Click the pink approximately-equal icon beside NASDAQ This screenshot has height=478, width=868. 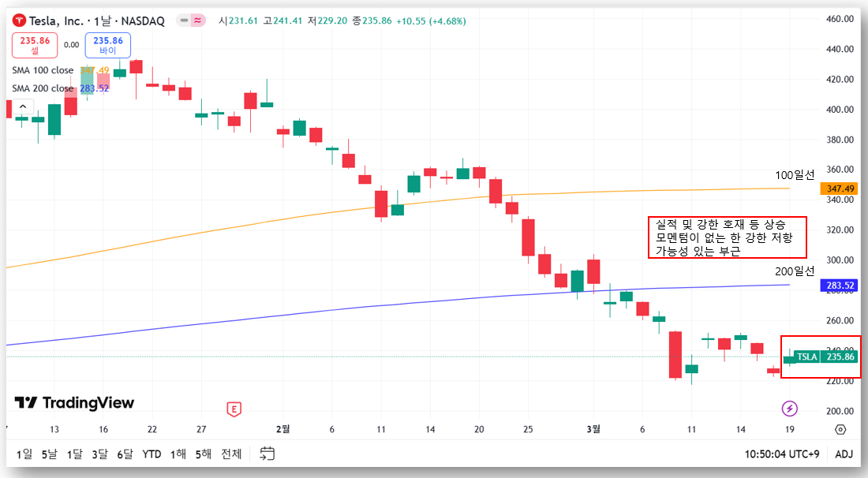click(x=197, y=21)
